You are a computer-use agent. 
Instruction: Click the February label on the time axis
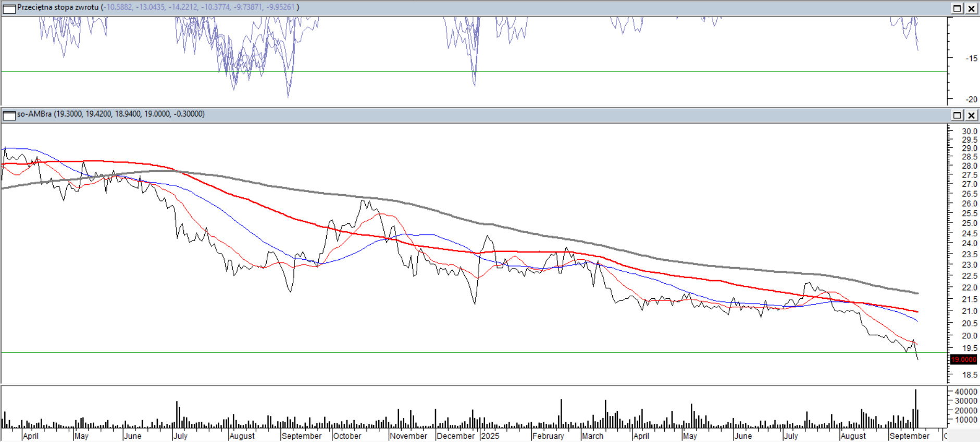click(x=548, y=436)
